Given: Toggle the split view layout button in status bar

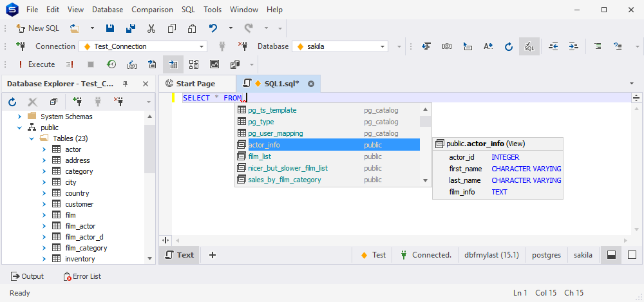Looking at the screenshot, I should (x=611, y=255).
